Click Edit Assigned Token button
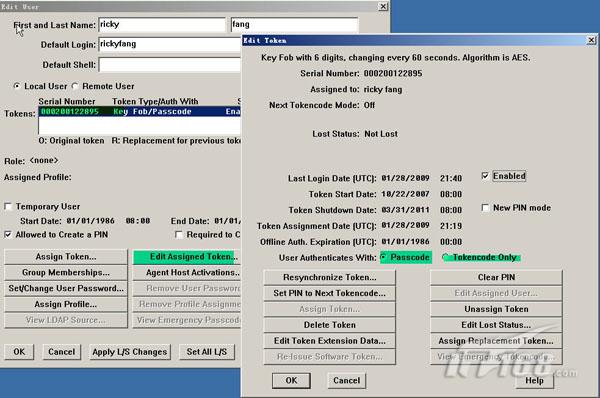Image resolution: width=600 pixels, height=398 pixels. [x=187, y=257]
